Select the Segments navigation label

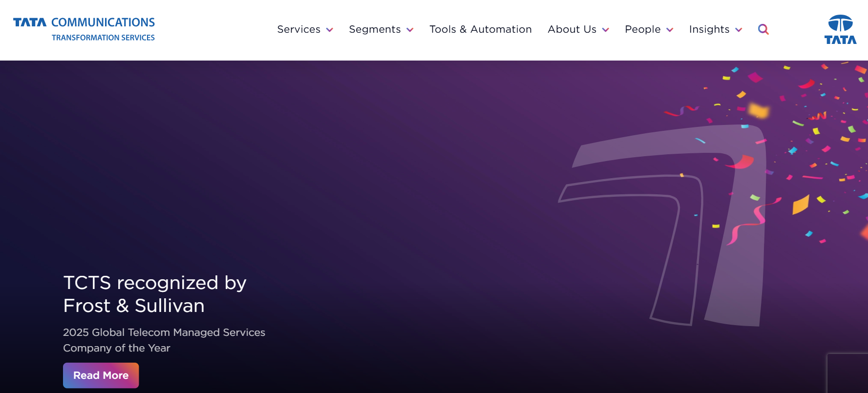point(375,29)
